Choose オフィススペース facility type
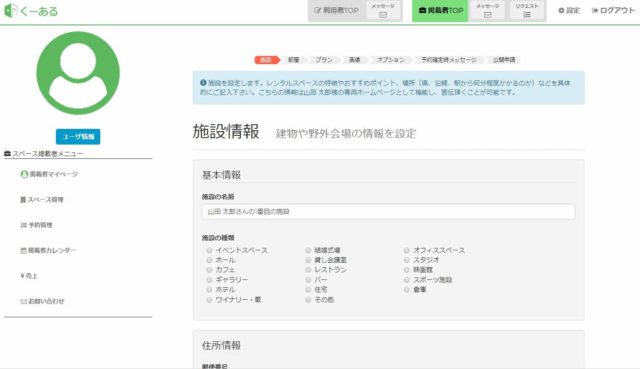 coord(407,250)
